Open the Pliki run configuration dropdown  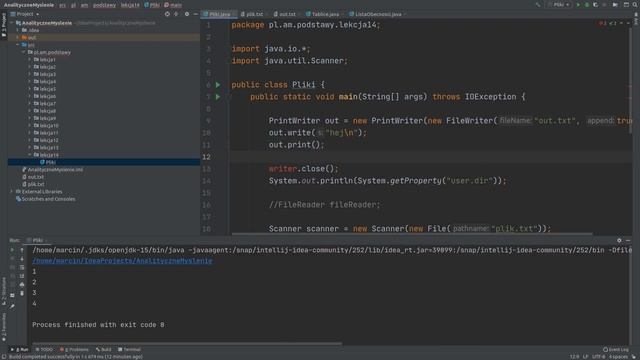[x=561, y=5]
